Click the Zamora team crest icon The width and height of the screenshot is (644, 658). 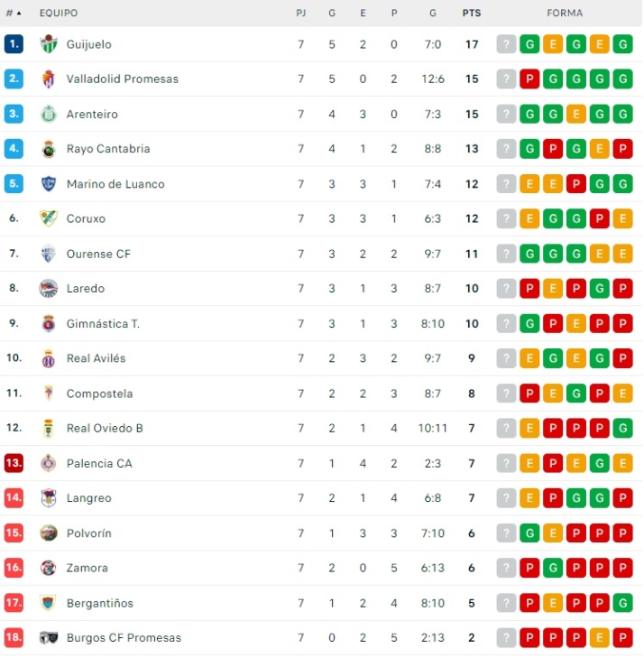point(49,568)
